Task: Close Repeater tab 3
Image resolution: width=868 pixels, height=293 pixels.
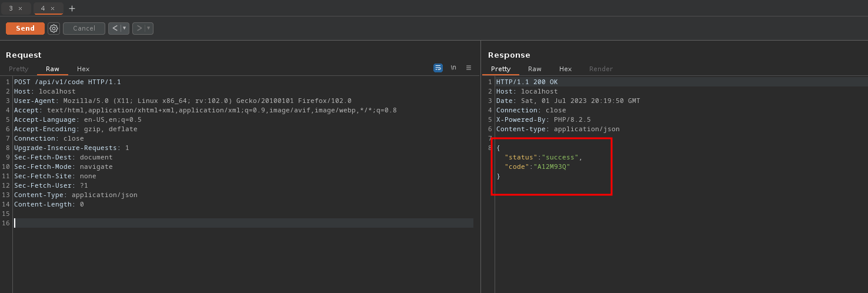Action: point(20,8)
